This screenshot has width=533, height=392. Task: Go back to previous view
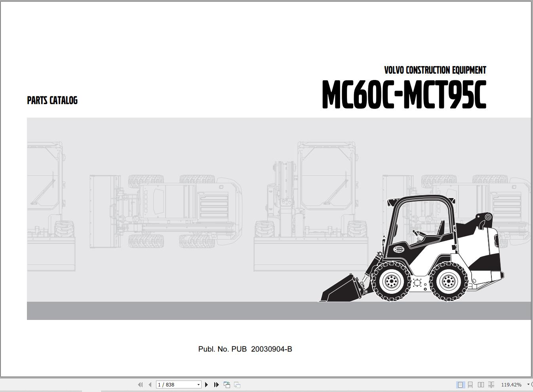[x=227, y=384]
